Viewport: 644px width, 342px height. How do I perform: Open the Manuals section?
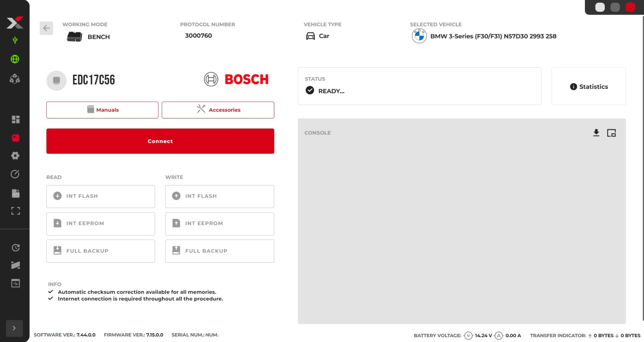(x=102, y=110)
